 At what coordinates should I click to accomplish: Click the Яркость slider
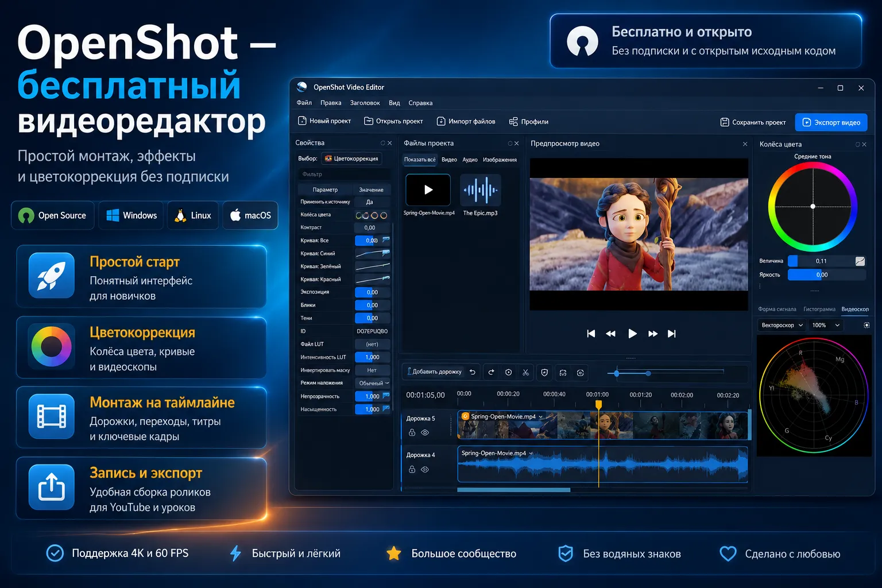[x=827, y=274]
